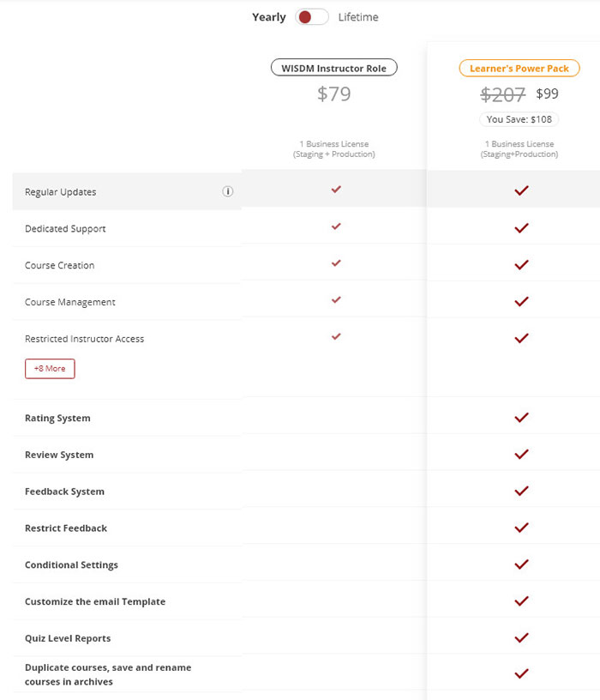Select the Yearly billing label
Screen dimensions: 600x700
(x=268, y=17)
